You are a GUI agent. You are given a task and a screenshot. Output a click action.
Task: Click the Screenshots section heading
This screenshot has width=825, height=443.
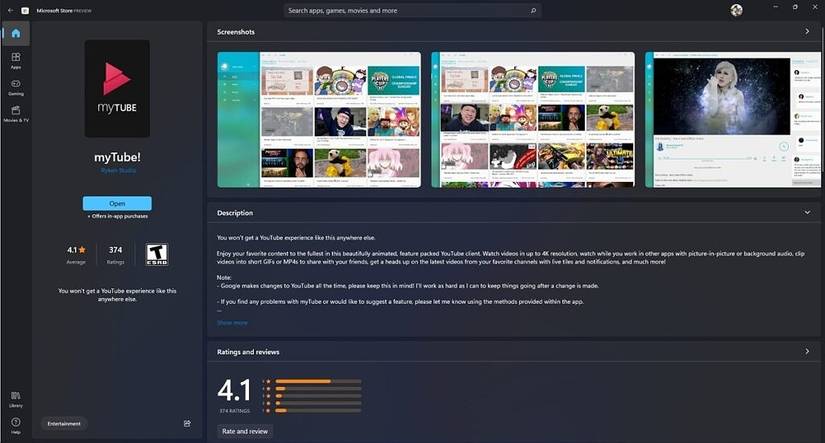[x=236, y=32]
